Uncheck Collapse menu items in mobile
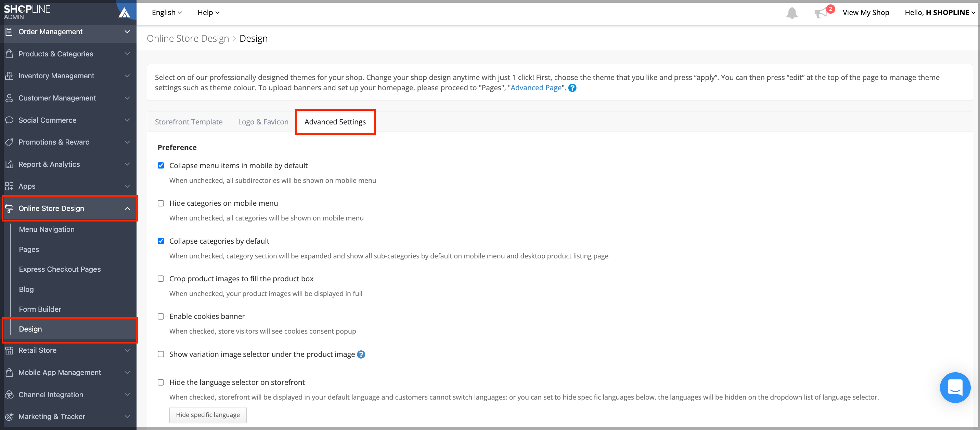980x430 pixels. pyautogui.click(x=161, y=165)
